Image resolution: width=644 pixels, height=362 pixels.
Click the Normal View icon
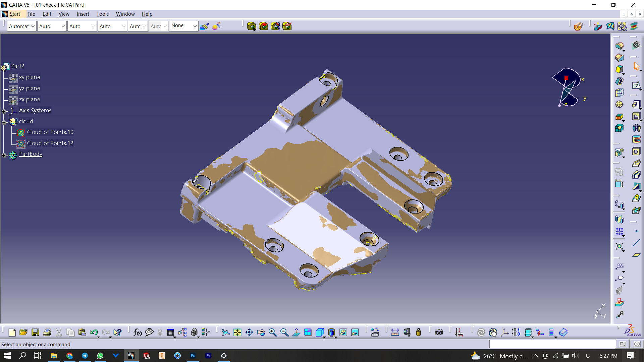tap(296, 332)
